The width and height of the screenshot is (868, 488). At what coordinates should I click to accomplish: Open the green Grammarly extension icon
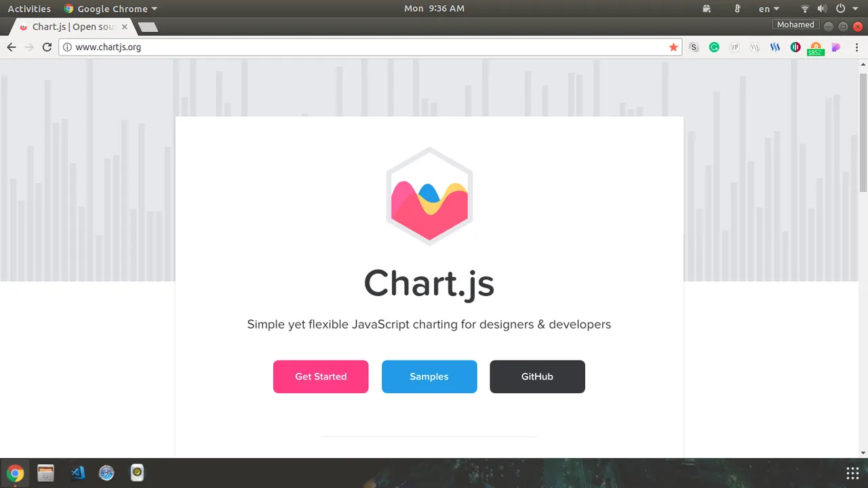(x=714, y=47)
